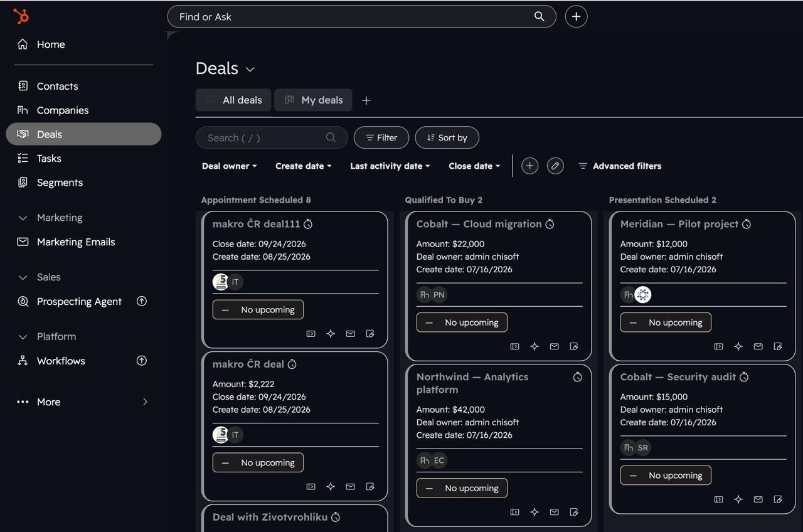Click the timer icon on Northwind — Analytics platform
Image resolution: width=803 pixels, height=532 pixels.
point(578,377)
